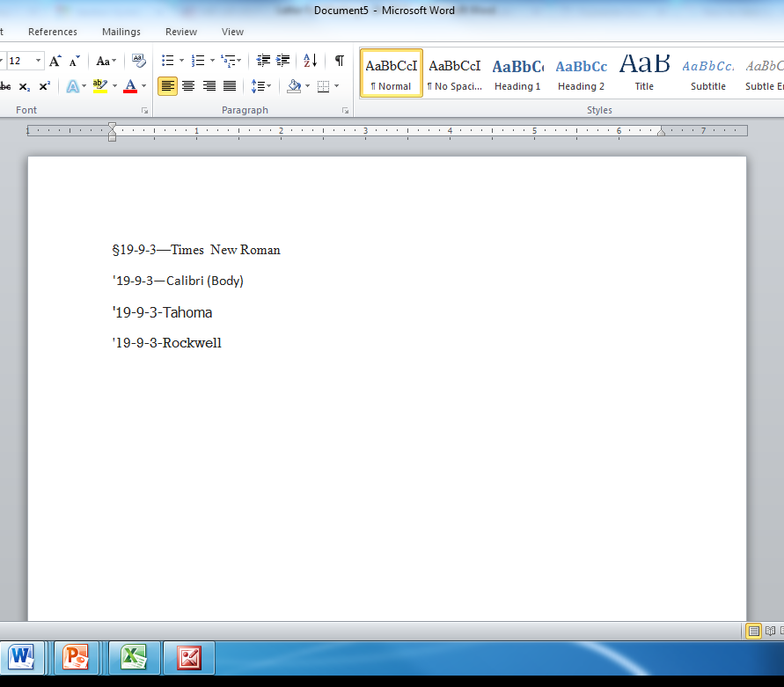784x687 pixels.
Task: Expand the Bullets dropdown arrow
Action: (x=181, y=61)
